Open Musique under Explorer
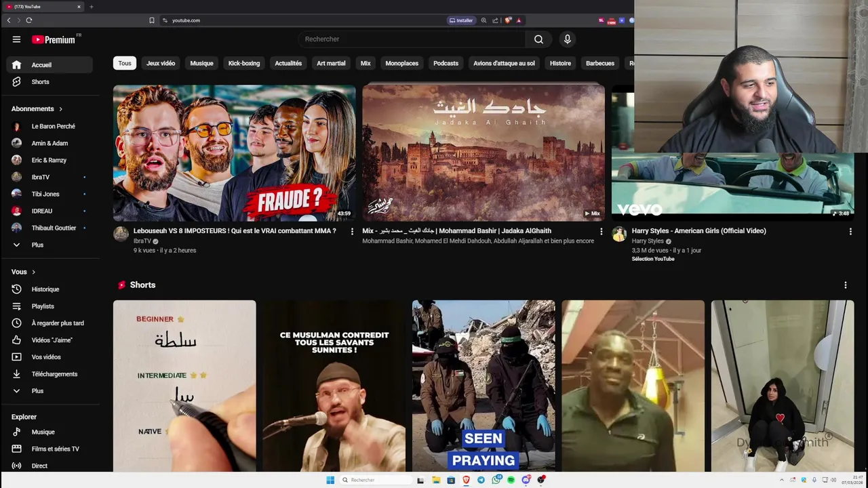 [x=50, y=432]
